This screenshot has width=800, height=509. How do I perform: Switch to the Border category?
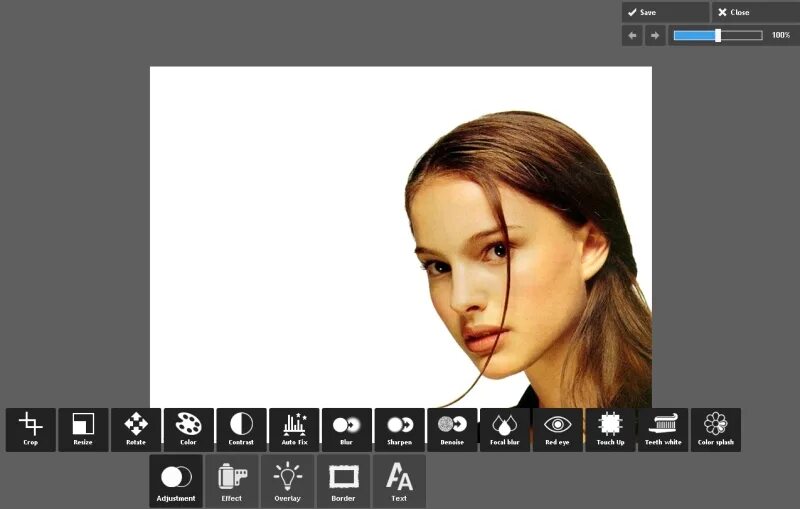tap(343, 481)
